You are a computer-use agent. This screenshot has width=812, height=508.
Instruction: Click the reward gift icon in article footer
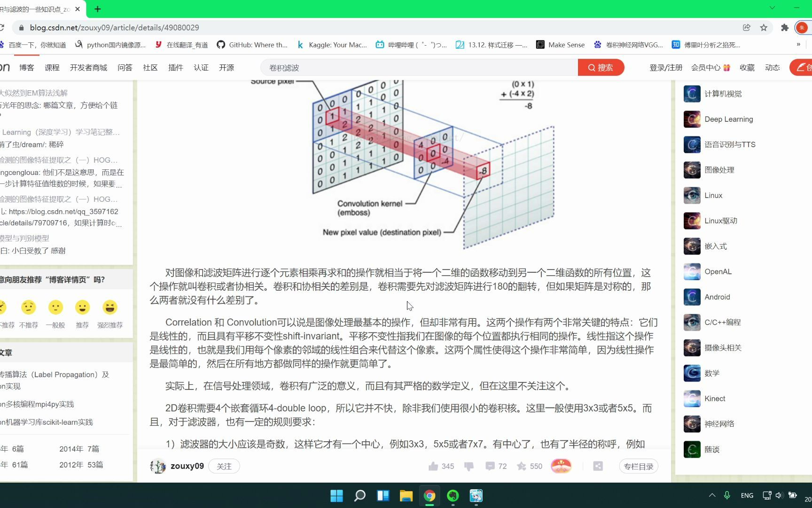(561, 466)
